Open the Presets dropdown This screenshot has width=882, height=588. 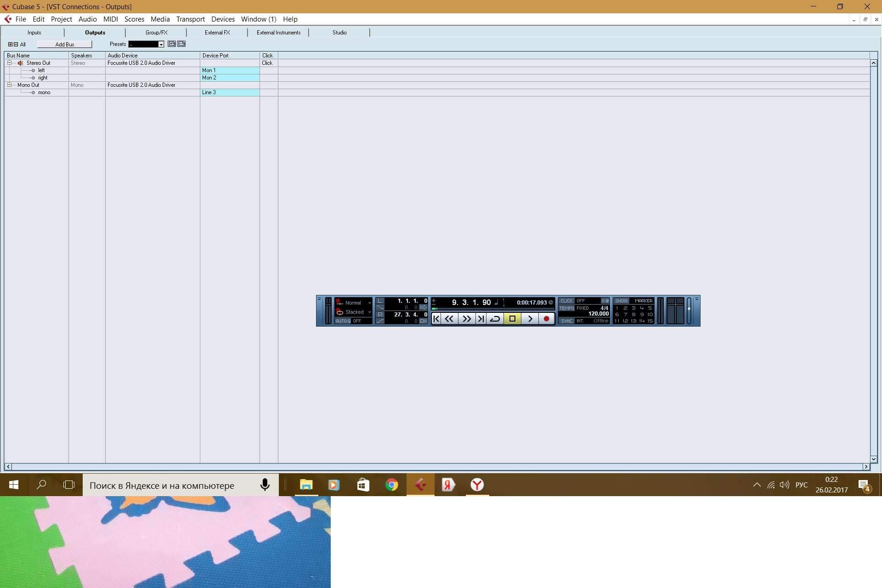[x=161, y=45]
